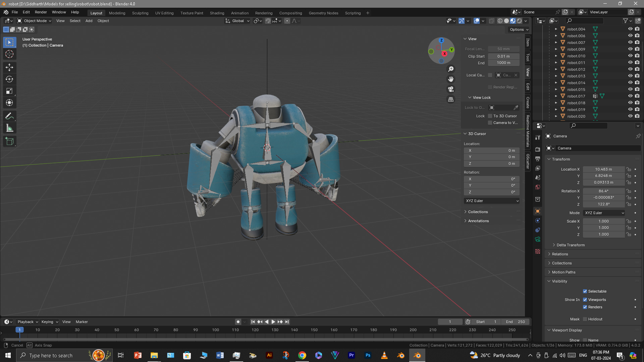Uncheck Show In Viewports checkbox
The image size is (644, 362).
point(585,300)
